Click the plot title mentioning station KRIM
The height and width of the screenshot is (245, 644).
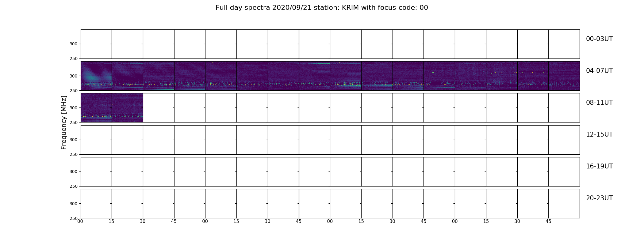pyautogui.click(x=322, y=8)
